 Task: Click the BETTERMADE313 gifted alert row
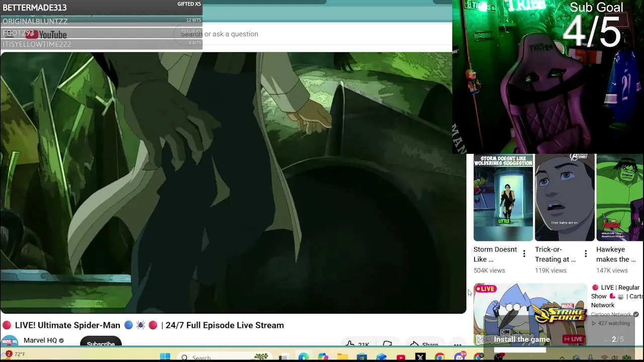101,8
